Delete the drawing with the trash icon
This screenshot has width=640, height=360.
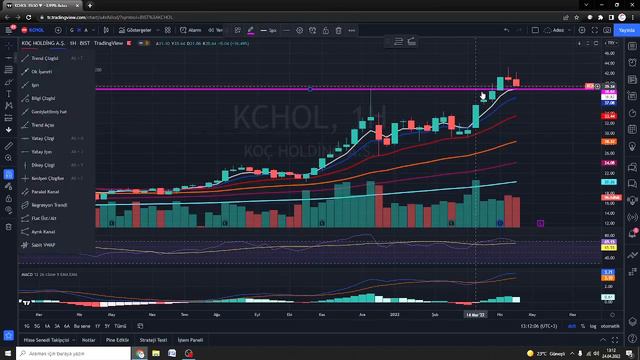[338, 30]
